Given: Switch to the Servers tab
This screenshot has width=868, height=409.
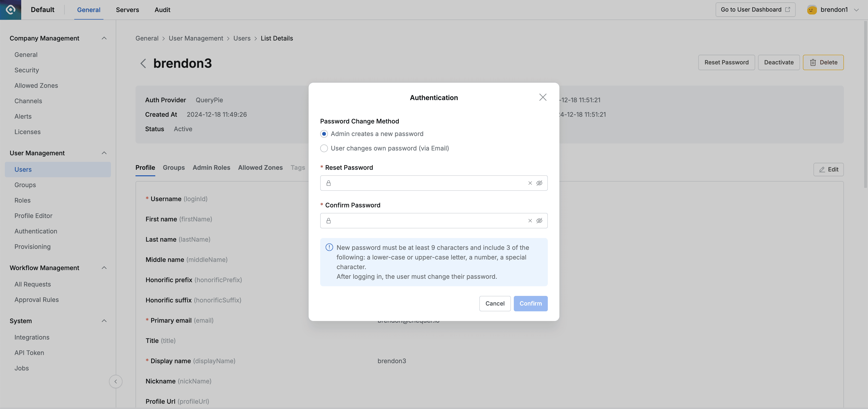Looking at the screenshot, I should (x=127, y=10).
